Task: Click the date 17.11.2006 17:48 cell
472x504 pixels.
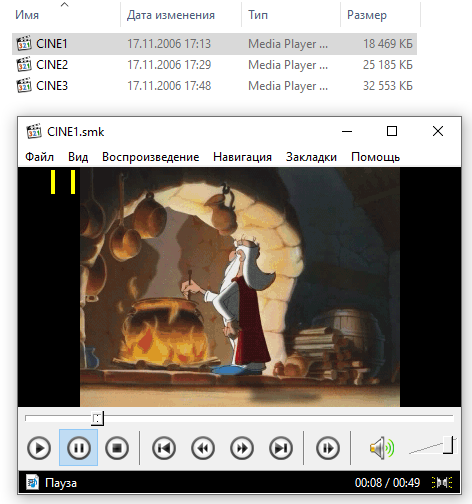Action: [169, 86]
